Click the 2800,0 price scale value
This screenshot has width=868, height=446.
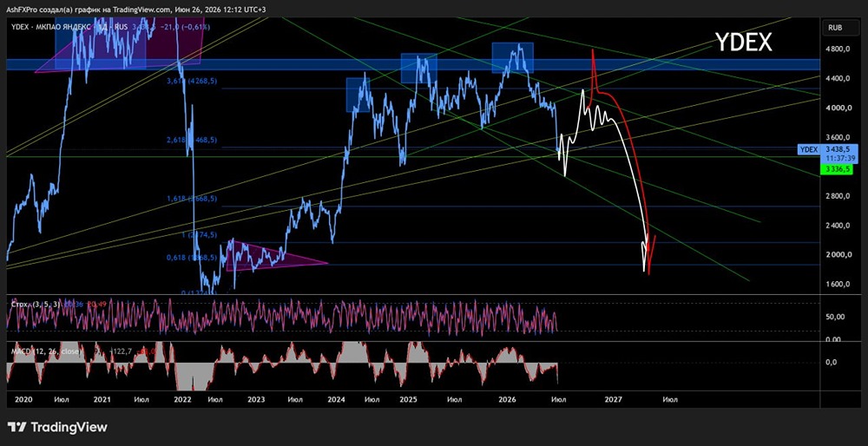[837, 196]
